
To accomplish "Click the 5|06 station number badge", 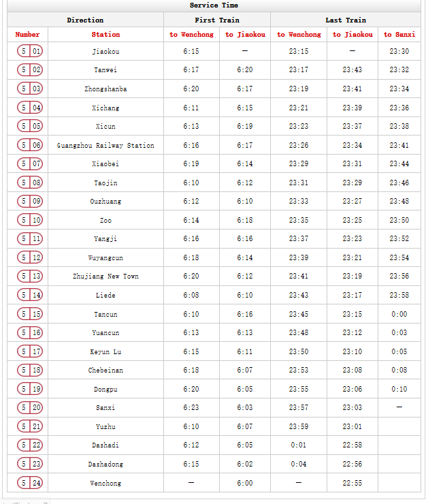I will [x=30, y=145].
